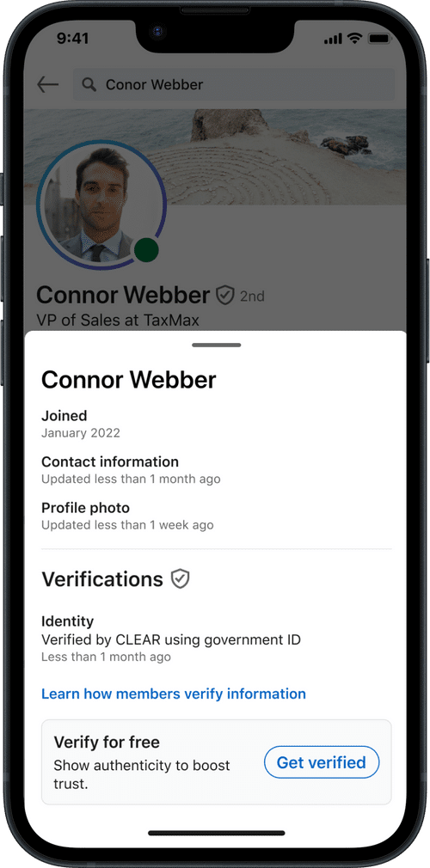Select the Contact information entry
430x868 pixels.
click(131, 469)
